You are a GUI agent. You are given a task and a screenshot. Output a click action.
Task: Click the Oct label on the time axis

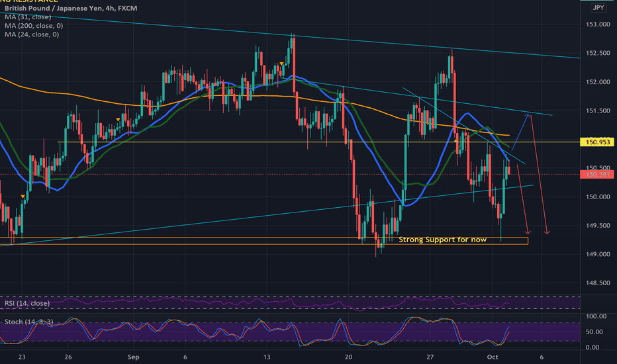pyautogui.click(x=493, y=357)
